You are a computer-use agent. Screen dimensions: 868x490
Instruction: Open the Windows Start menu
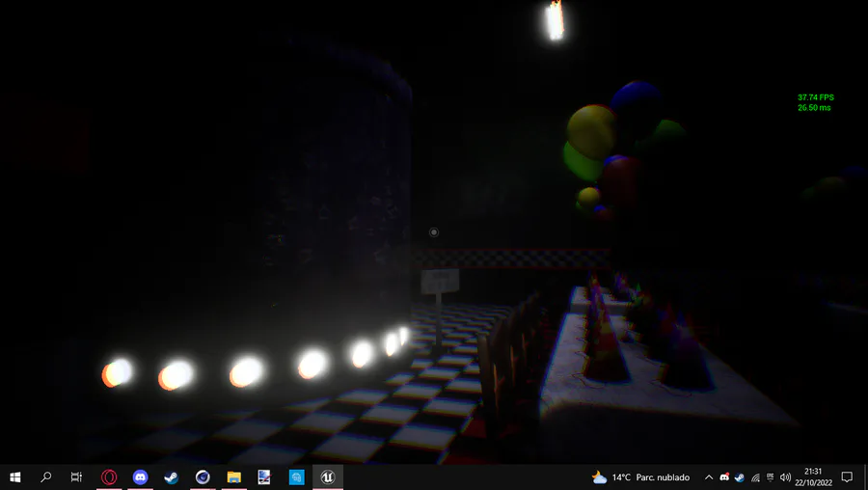(14, 476)
